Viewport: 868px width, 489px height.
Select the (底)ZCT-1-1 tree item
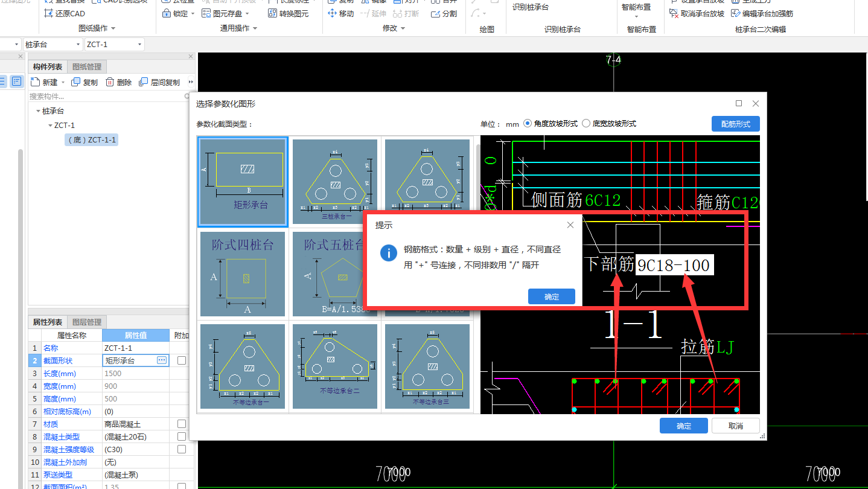pyautogui.click(x=92, y=140)
